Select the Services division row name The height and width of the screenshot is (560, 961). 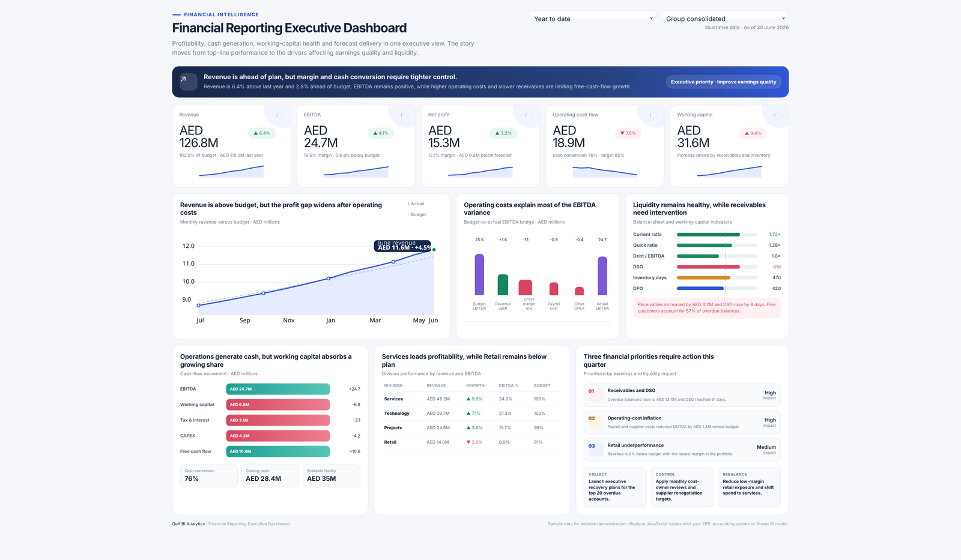click(x=393, y=399)
